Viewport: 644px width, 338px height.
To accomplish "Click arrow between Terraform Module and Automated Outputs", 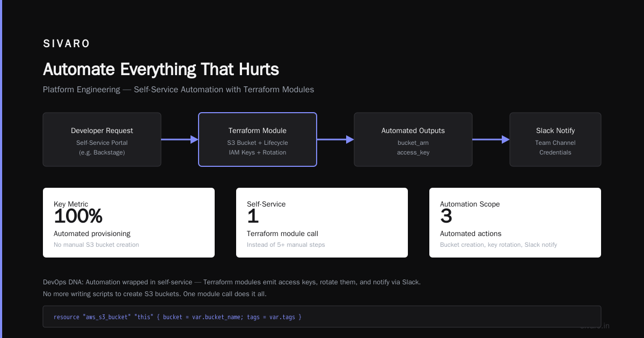I will point(335,139).
